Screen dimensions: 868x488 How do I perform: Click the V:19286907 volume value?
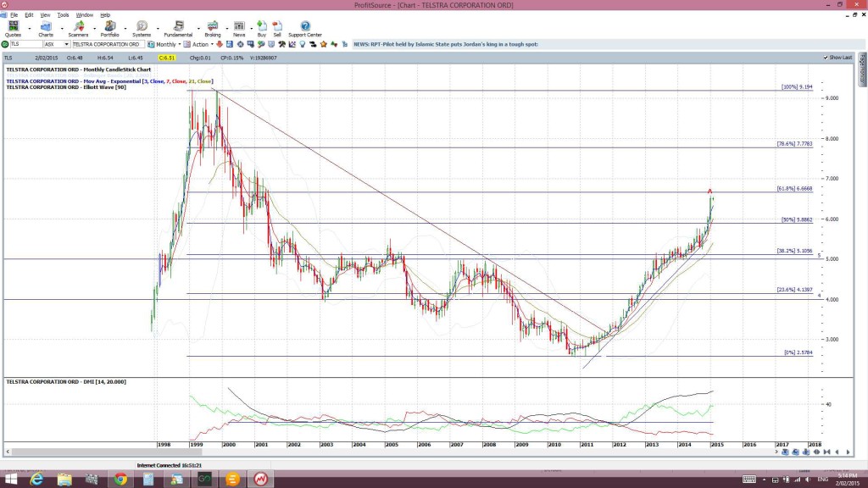(x=264, y=58)
